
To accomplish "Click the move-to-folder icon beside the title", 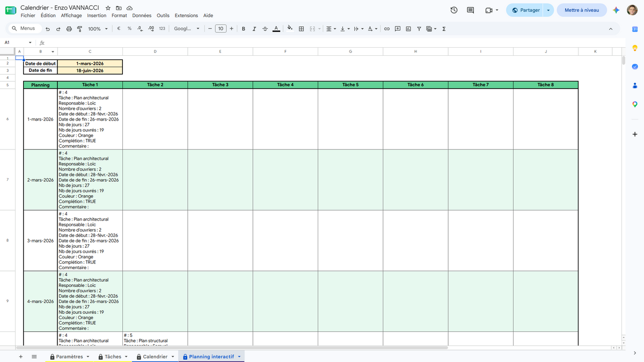I will 119,9.
